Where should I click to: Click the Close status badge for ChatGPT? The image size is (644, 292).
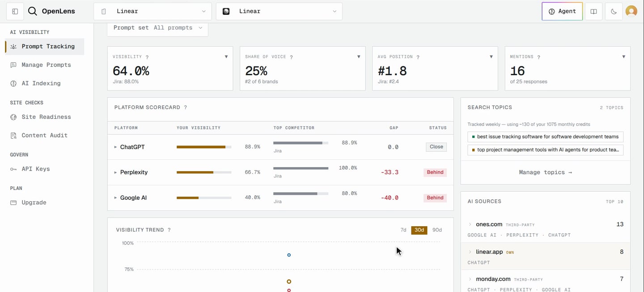[436, 147]
